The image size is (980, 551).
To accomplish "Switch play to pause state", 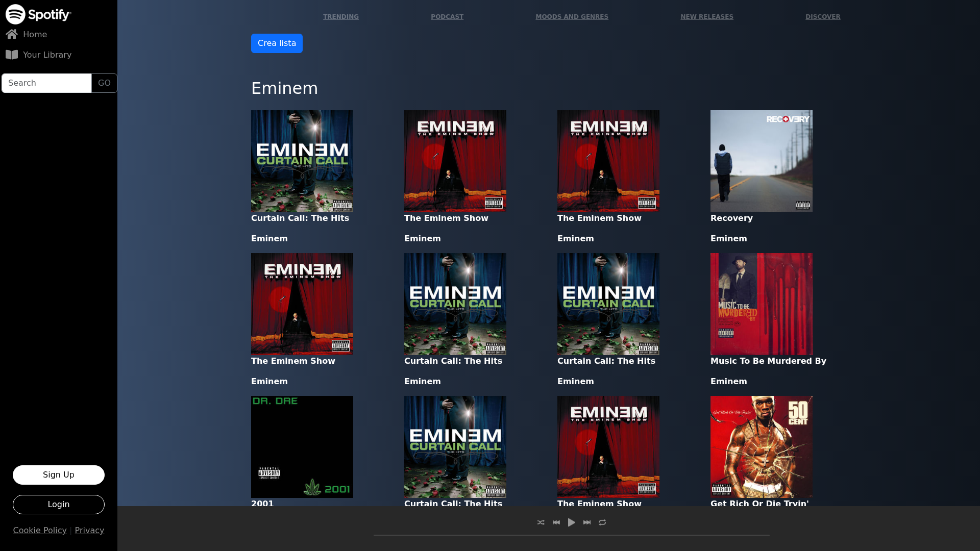I will (571, 522).
